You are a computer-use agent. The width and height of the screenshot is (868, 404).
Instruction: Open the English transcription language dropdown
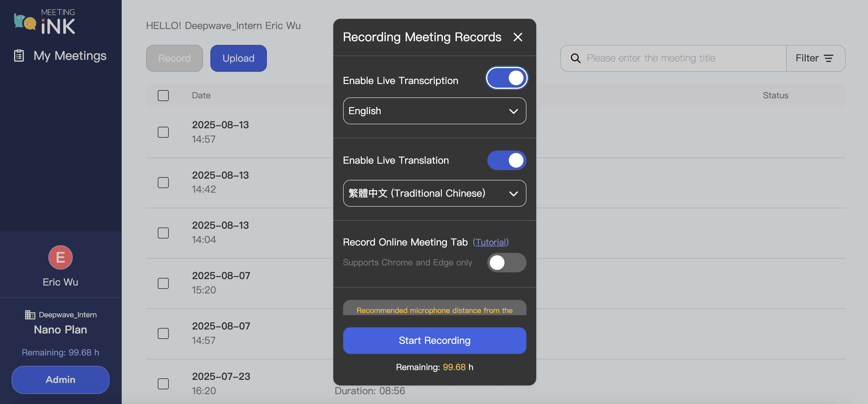434,111
